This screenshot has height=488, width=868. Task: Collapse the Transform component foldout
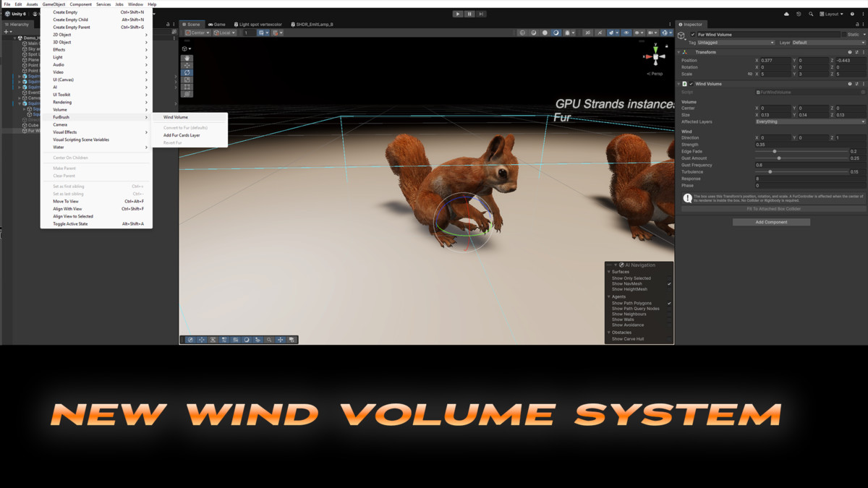pos(679,52)
